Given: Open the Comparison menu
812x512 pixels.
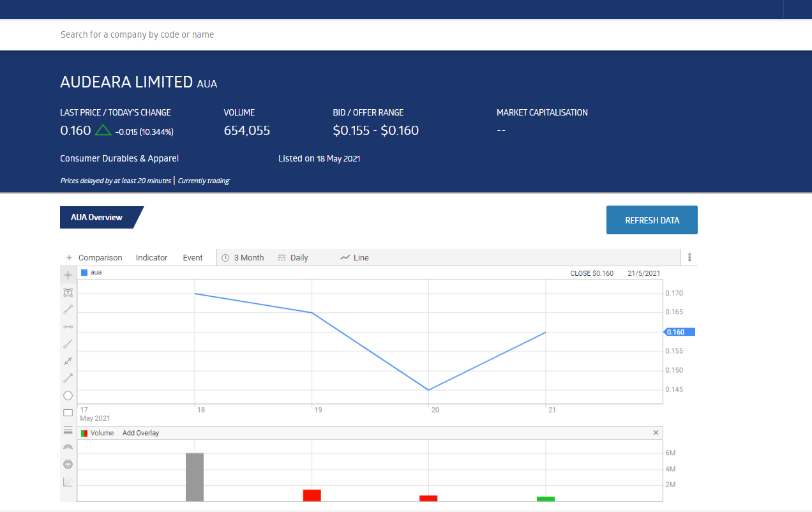Looking at the screenshot, I should (x=94, y=258).
